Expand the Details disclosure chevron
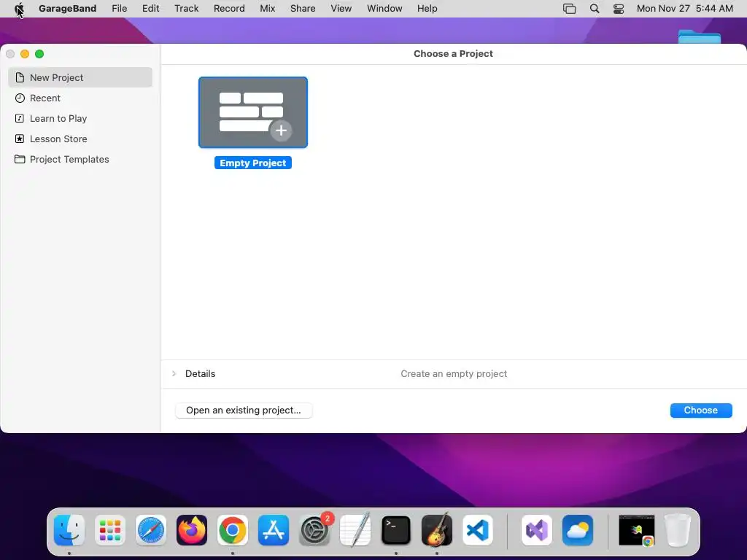 coord(174,374)
